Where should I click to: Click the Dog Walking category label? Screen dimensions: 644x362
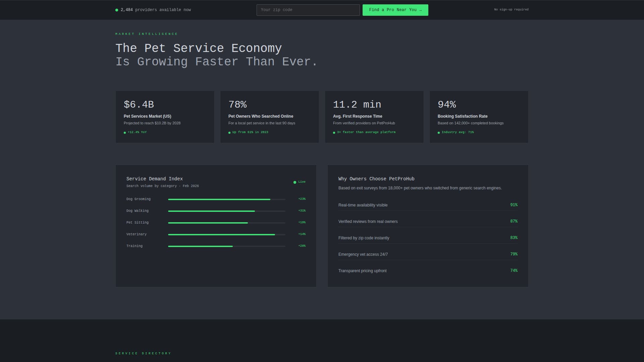pyautogui.click(x=138, y=211)
